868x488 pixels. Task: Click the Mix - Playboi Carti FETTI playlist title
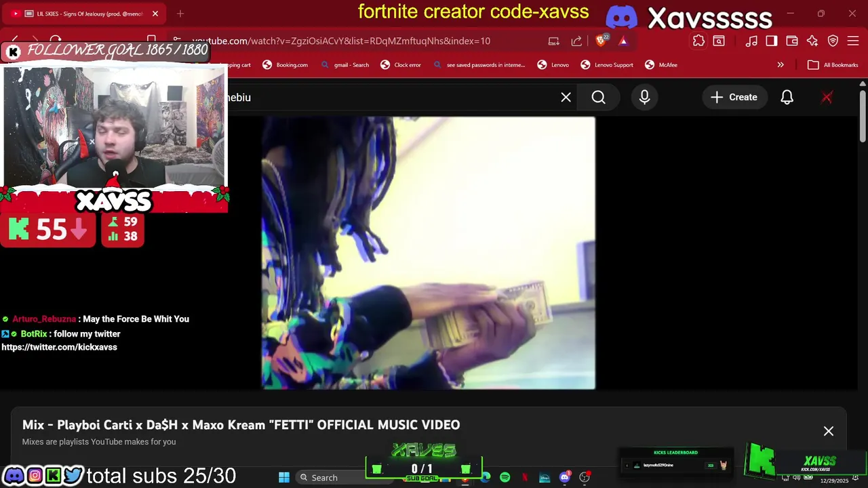(x=241, y=425)
